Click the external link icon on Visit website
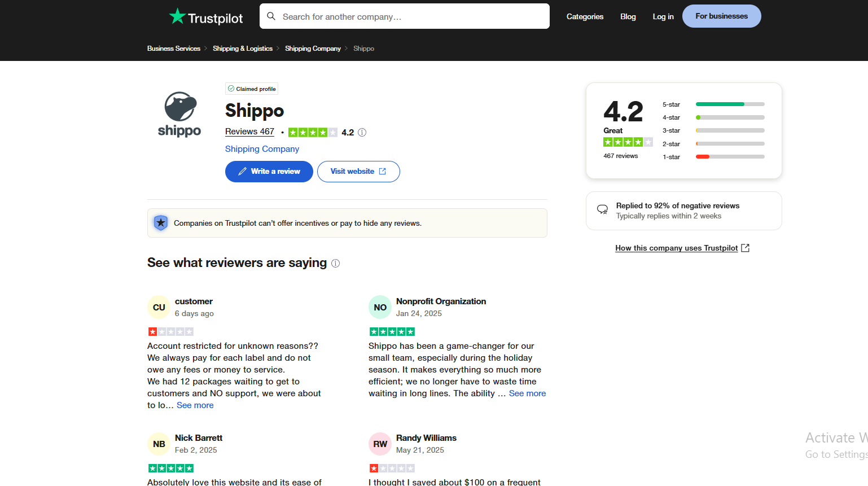868x486 pixels. pyautogui.click(x=383, y=172)
